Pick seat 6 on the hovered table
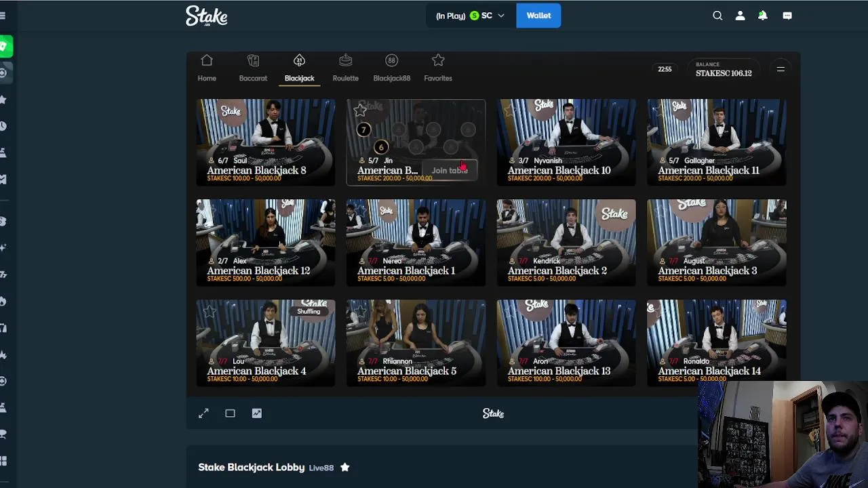 (381, 146)
